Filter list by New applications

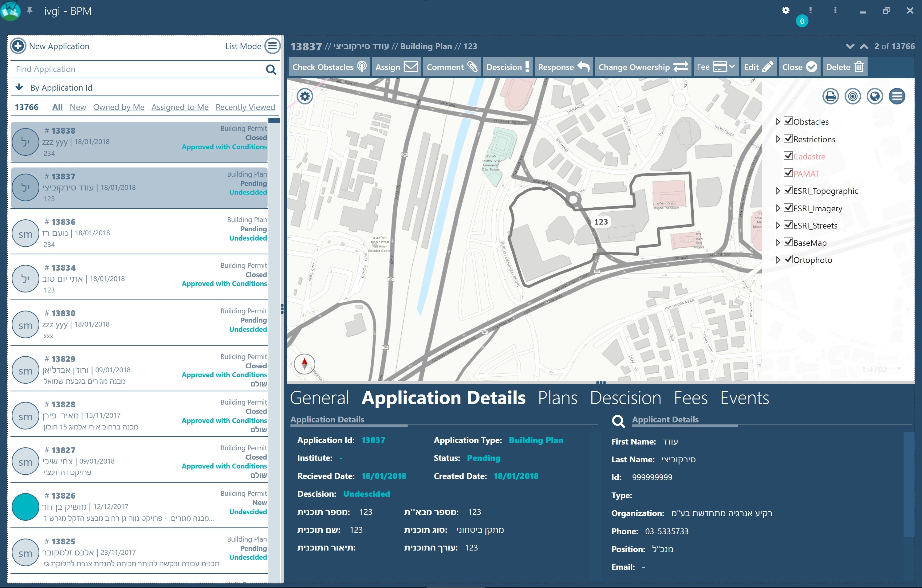point(78,107)
